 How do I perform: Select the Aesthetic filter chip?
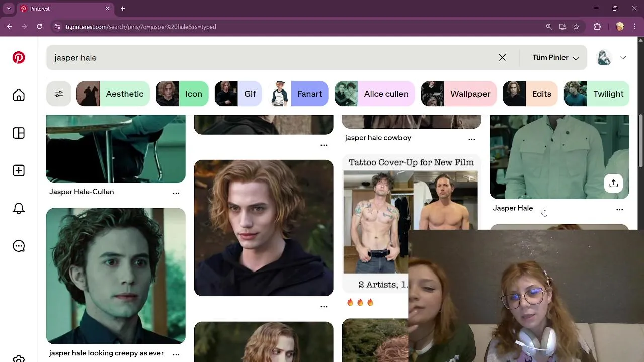pyautogui.click(x=113, y=94)
